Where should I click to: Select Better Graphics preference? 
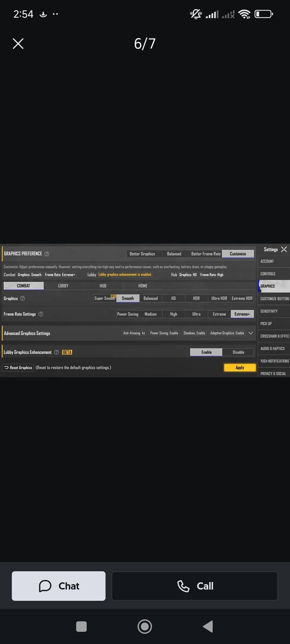coord(142,254)
